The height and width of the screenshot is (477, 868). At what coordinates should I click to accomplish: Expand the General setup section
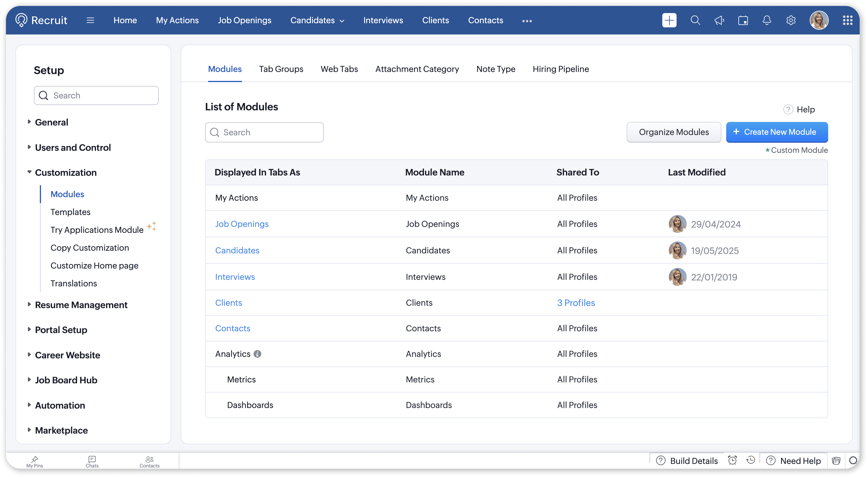[51, 122]
